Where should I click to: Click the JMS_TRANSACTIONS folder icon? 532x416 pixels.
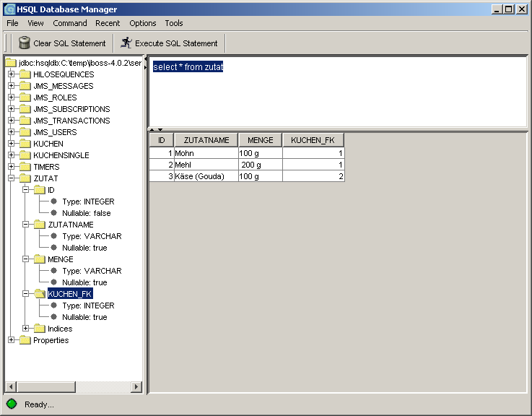point(25,121)
